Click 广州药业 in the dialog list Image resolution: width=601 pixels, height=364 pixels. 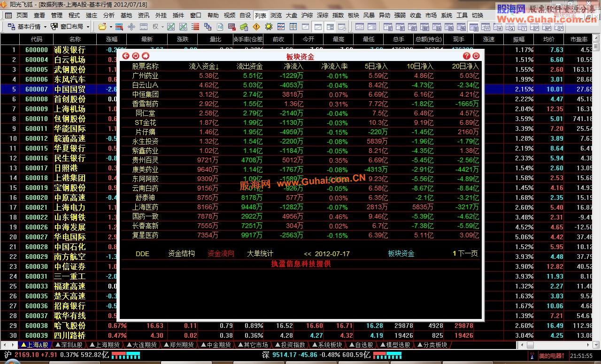pos(145,76)
